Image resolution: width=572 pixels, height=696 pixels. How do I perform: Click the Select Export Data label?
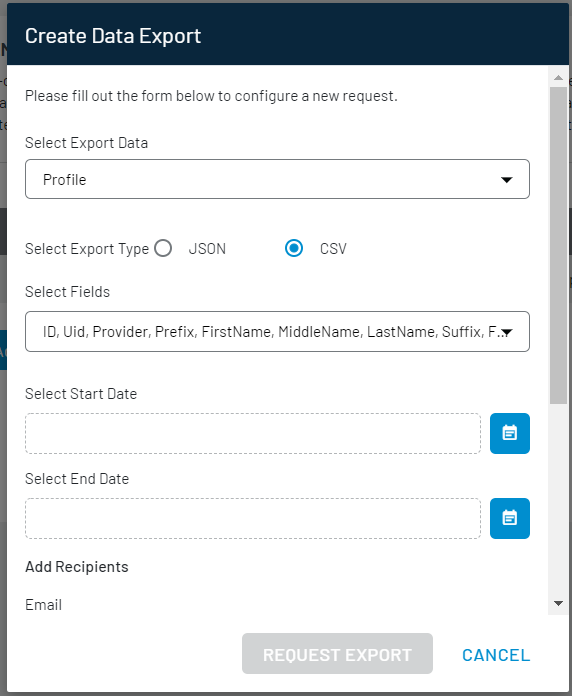(x=87, y=143)
